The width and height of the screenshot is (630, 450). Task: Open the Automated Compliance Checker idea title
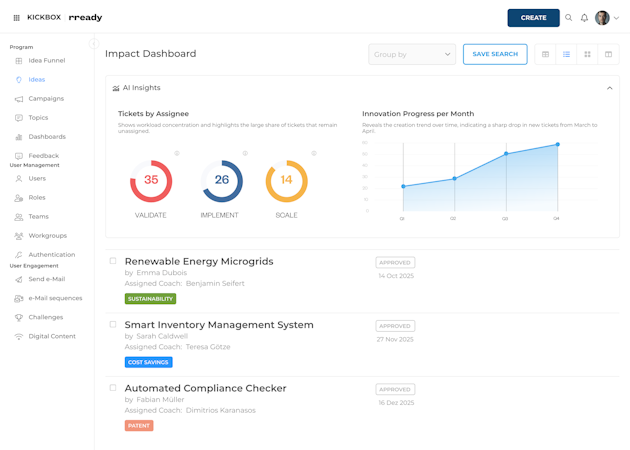[x=205, y=389]
